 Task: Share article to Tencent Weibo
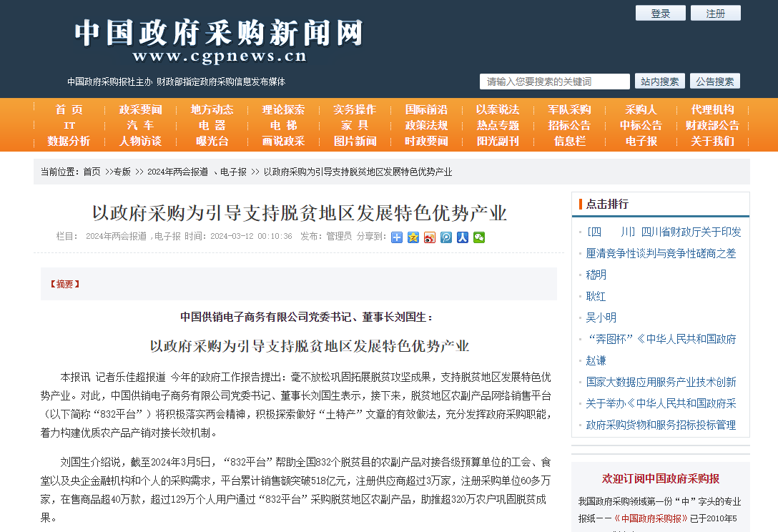click(446, 237)
